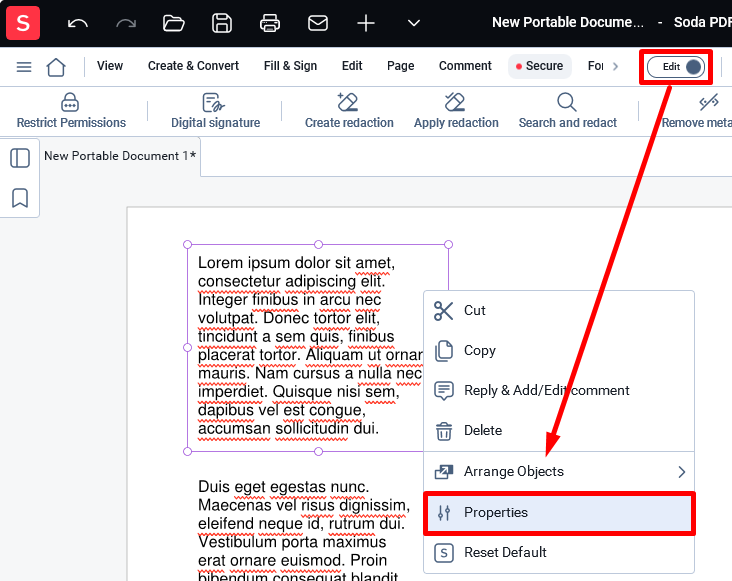This screenshot has width=732, height=581.
Task: Expand the Arrange Objects submenu
Action: [x=559, y=472]
